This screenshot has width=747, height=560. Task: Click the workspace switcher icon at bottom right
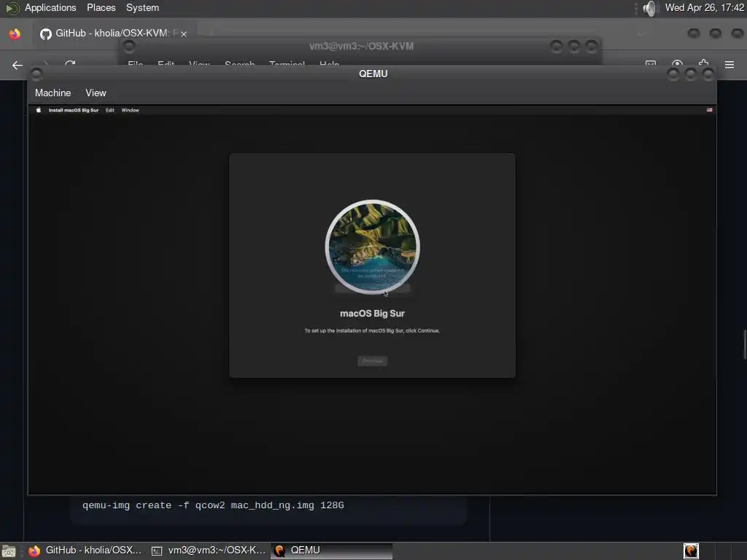(x=692, y=551)
